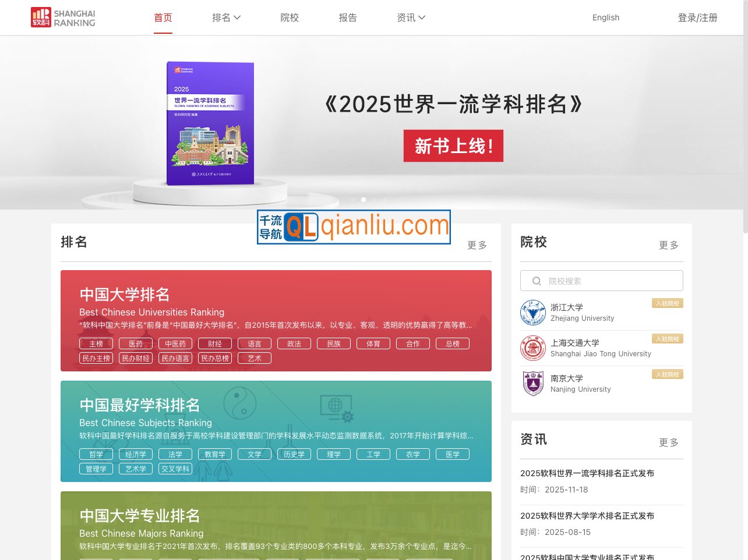748x560 pixels.
Task: Click the ShanghaiRanking logo
Action: (62, 17)
